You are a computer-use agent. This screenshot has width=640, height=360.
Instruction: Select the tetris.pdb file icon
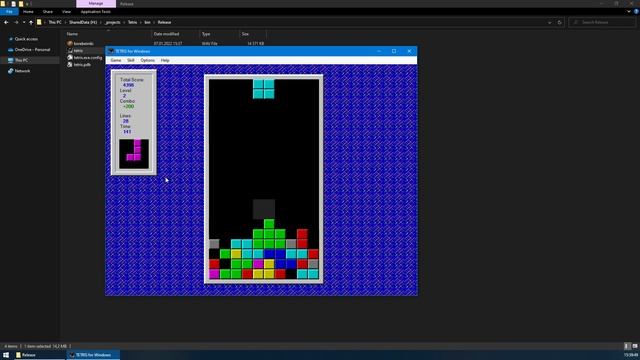(70, 64)
